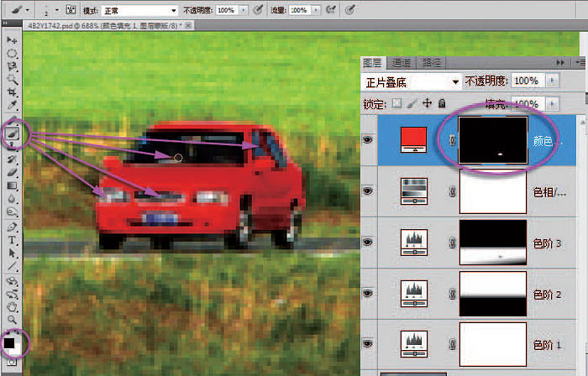Open the brush 模式 dropdown

(139, 11)
